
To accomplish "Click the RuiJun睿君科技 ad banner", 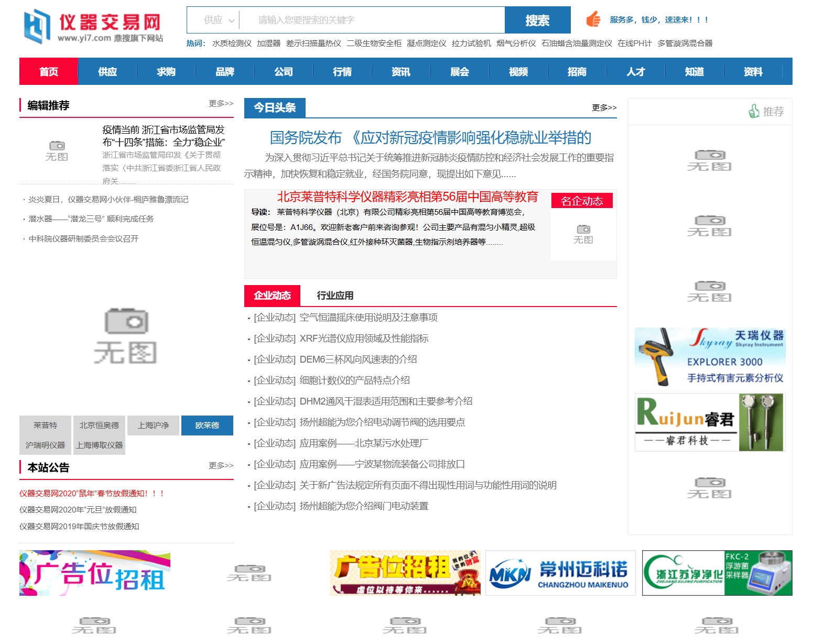I will click(710, 422).
